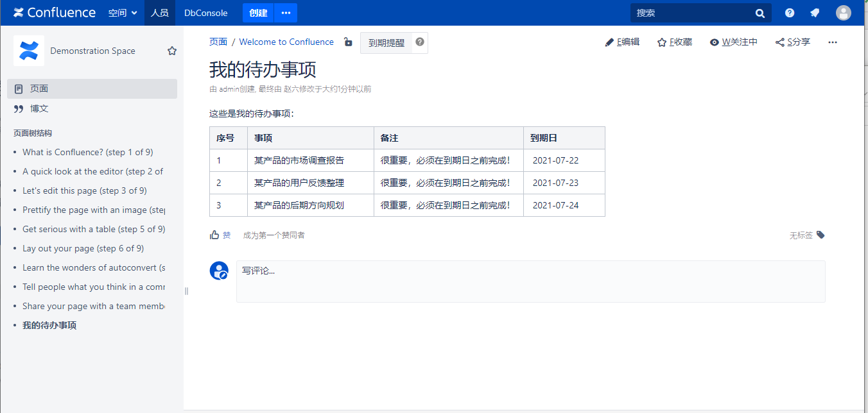
Task: Toggle 关注中 watching for this page
Action: (x=733, y=42)
